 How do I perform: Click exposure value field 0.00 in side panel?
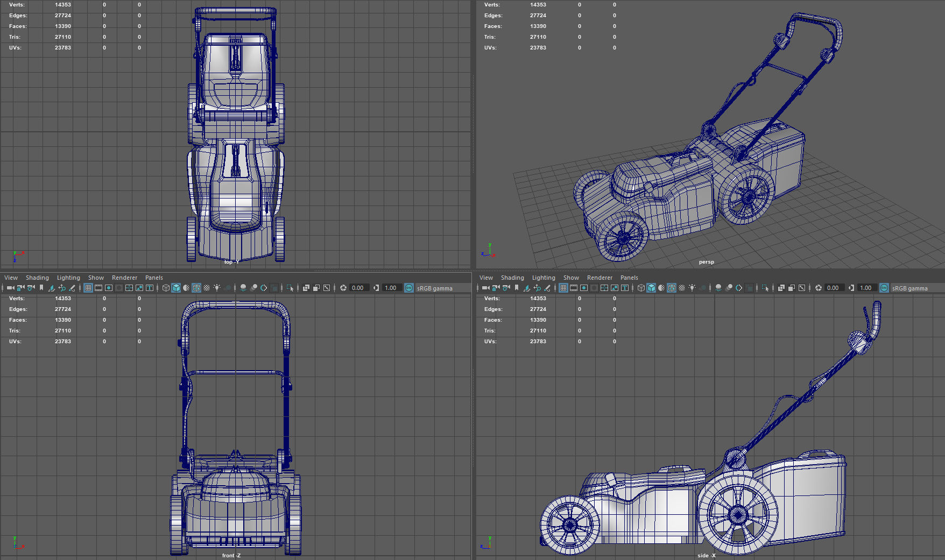tap(834, 288)
